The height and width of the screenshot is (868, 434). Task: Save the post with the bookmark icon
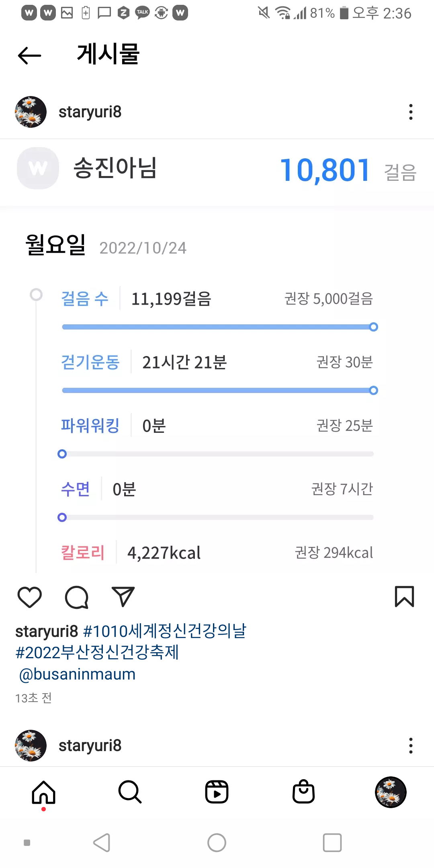(x=404, y=596)
